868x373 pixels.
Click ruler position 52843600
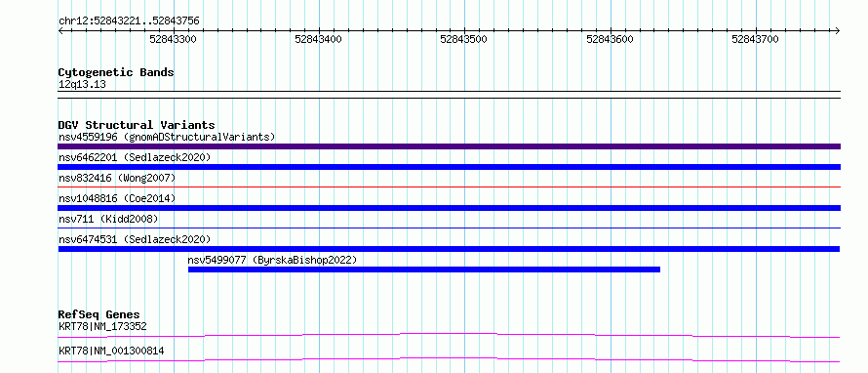[x=610, y=39]
